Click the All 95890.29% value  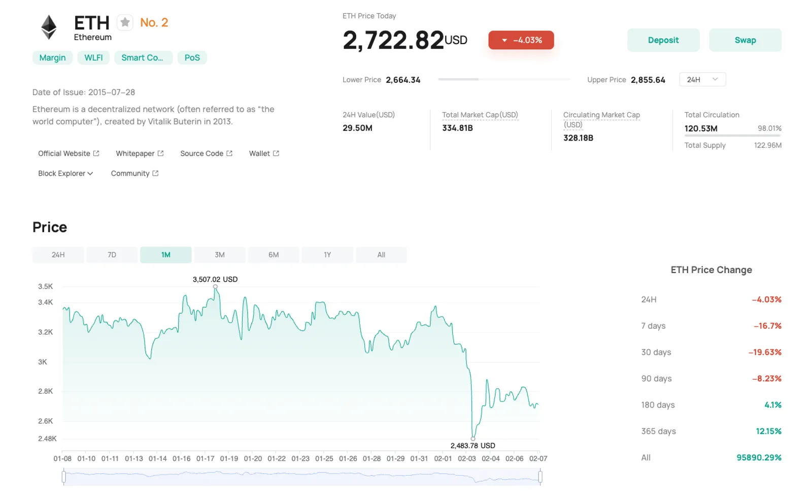[759, 458]
